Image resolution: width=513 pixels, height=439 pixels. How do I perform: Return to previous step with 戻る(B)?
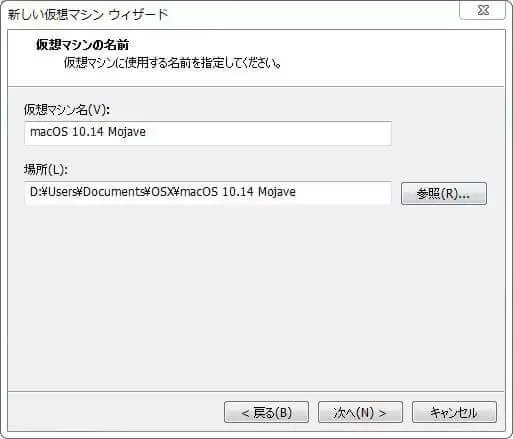(x=266, y=412)
